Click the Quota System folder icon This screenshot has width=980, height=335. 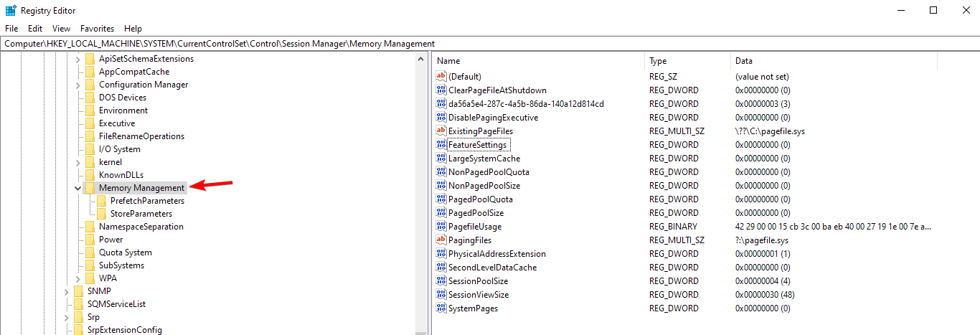coord(90,253)
